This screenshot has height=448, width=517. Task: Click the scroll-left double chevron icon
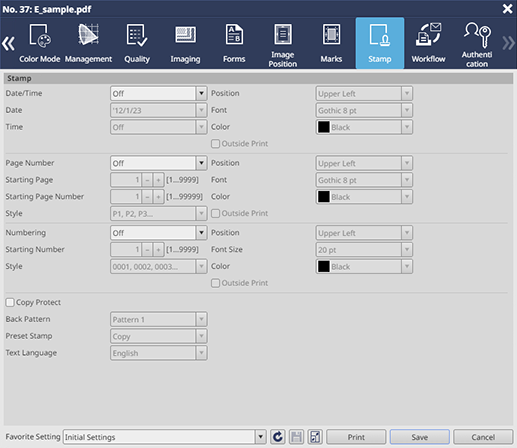pyautogui.click(x=8, y=43)
